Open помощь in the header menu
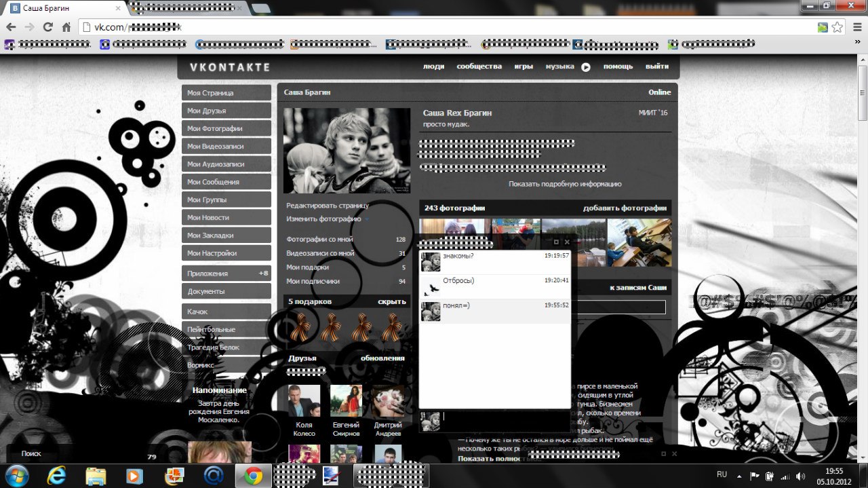This screenshot has height=488, width=868. (618, 67)
